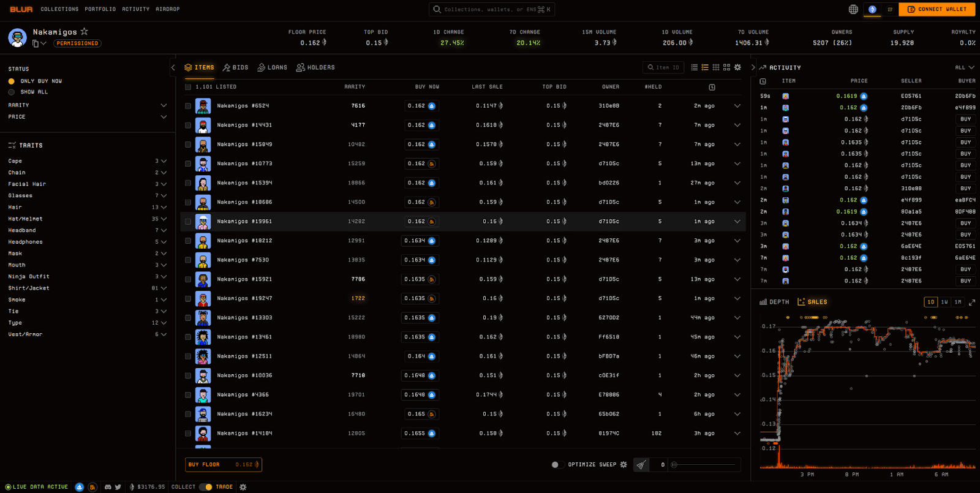Click the activity panel filter icon beside ITEM
Screen dimensions: 980x493
click(763, 81)
